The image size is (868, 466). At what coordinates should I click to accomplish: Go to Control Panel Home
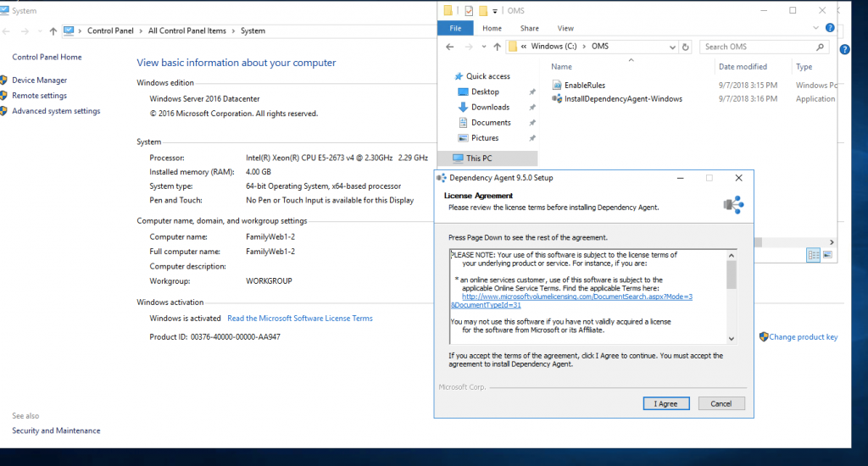[47, 57]
